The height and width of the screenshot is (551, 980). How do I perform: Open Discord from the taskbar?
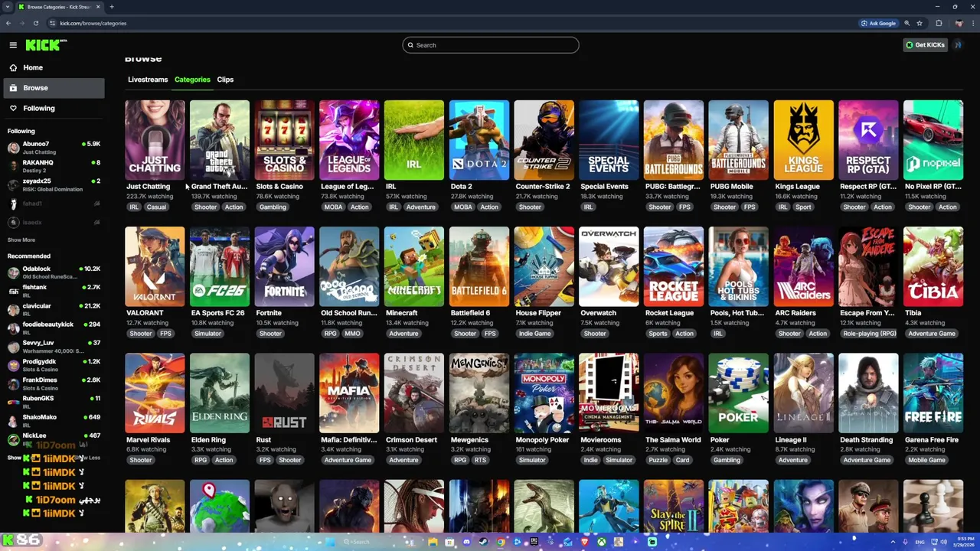pyautogui.click(x=466, y=542)
